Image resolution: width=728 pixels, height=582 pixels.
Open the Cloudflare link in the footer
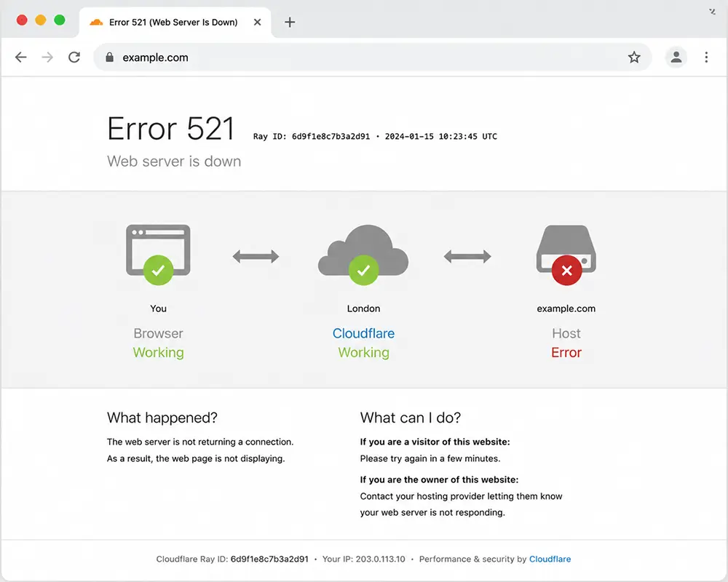pyautogui.click(x=550, y=559)
